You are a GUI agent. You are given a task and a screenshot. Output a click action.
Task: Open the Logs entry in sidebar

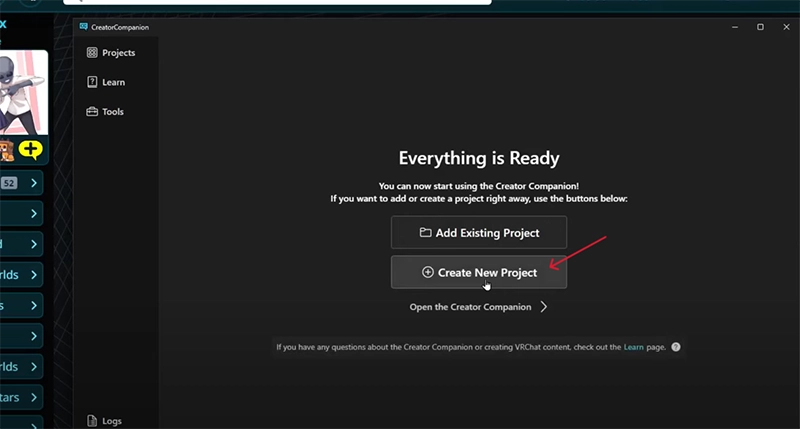(x=105, y=421)
